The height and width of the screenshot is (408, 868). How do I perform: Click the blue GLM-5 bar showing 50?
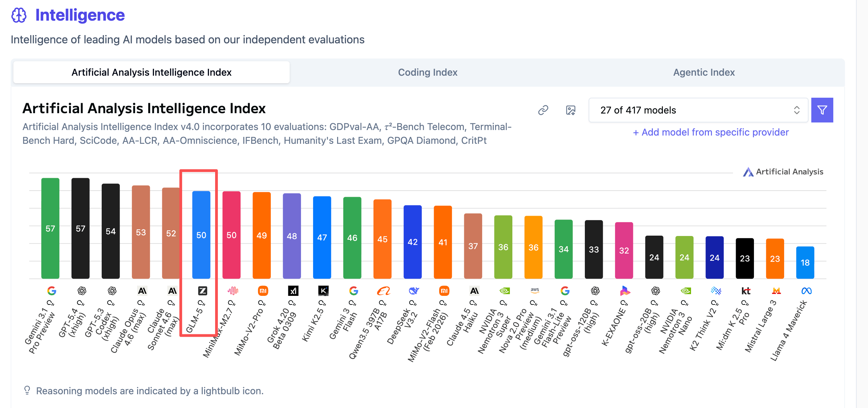click(201, 235)
